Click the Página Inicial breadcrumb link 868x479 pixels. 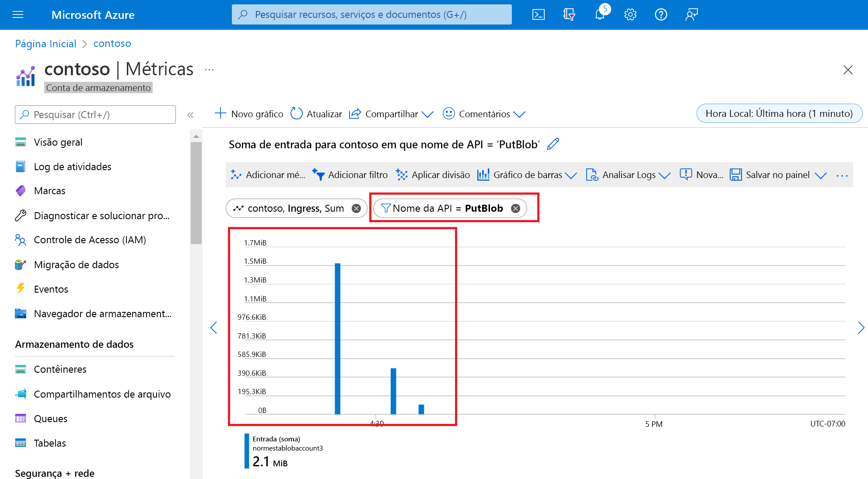point(45,44)
